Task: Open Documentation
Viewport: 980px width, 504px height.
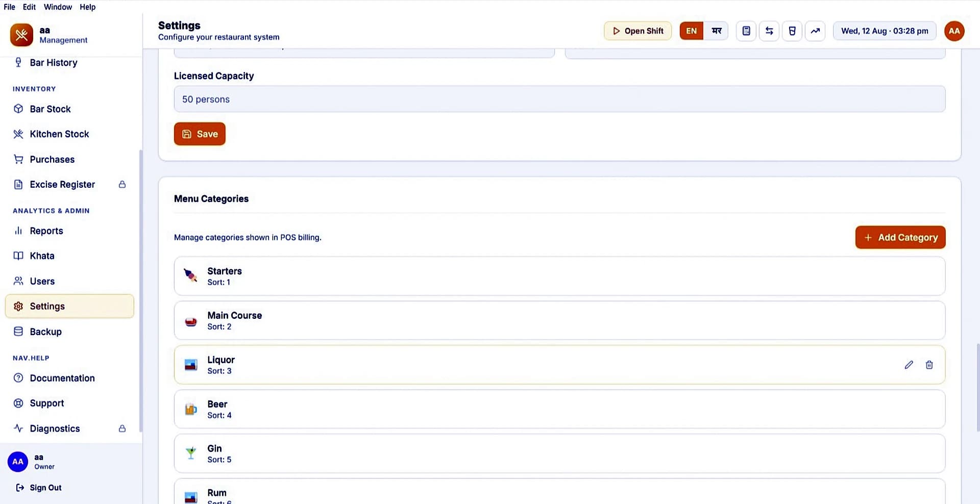Action: point(69,378)
